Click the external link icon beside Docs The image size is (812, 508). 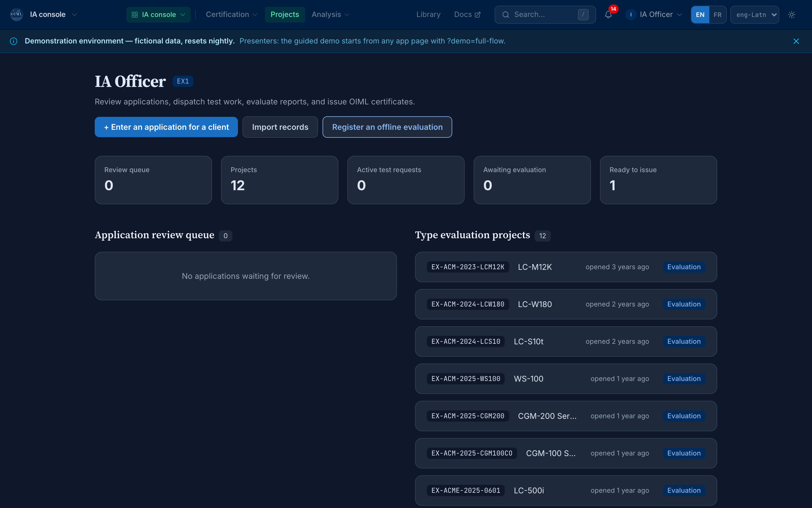click(x=477, y=15)
